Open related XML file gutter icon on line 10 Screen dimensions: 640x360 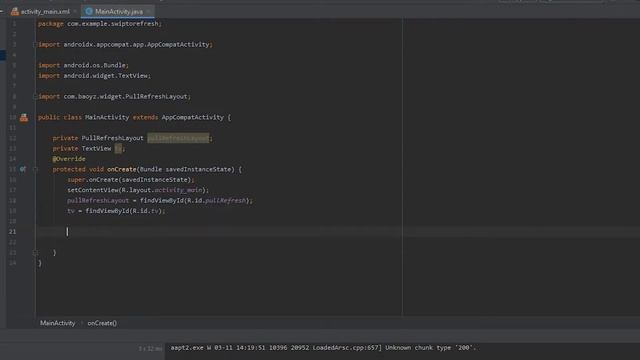24,118
